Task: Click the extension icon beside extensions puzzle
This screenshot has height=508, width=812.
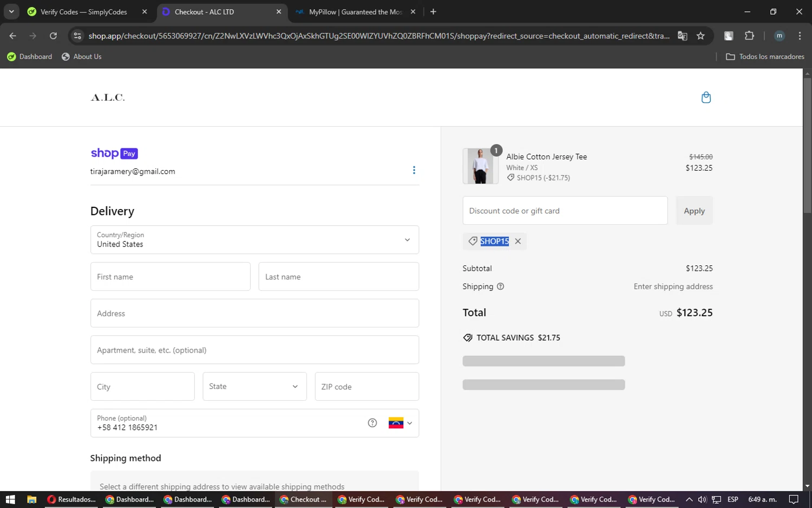Action: [729, 36]
